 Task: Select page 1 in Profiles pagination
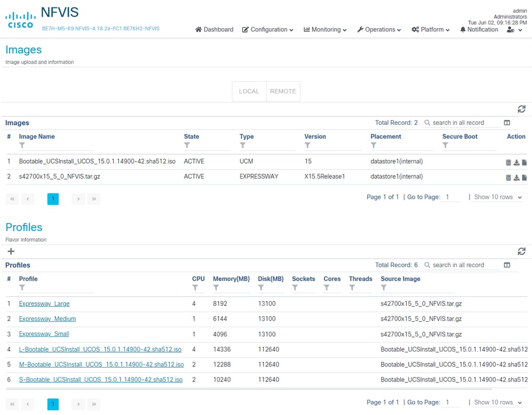pyautogui.click(x=53, y=404)
